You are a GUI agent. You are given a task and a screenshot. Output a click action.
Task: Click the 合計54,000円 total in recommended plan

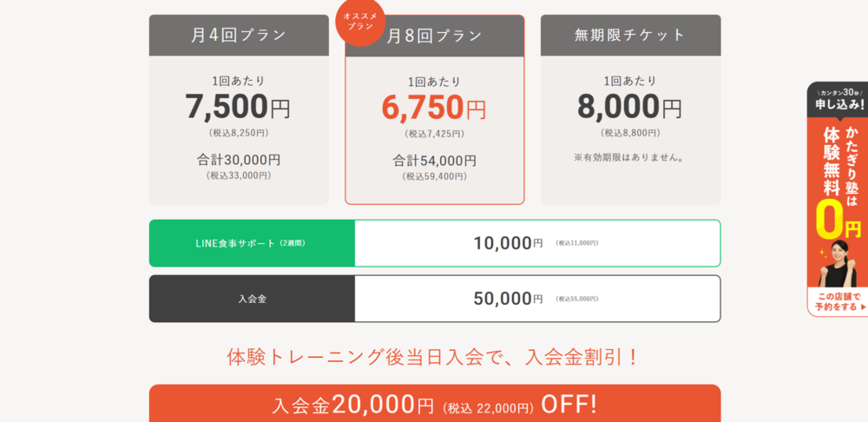[435, 162]
